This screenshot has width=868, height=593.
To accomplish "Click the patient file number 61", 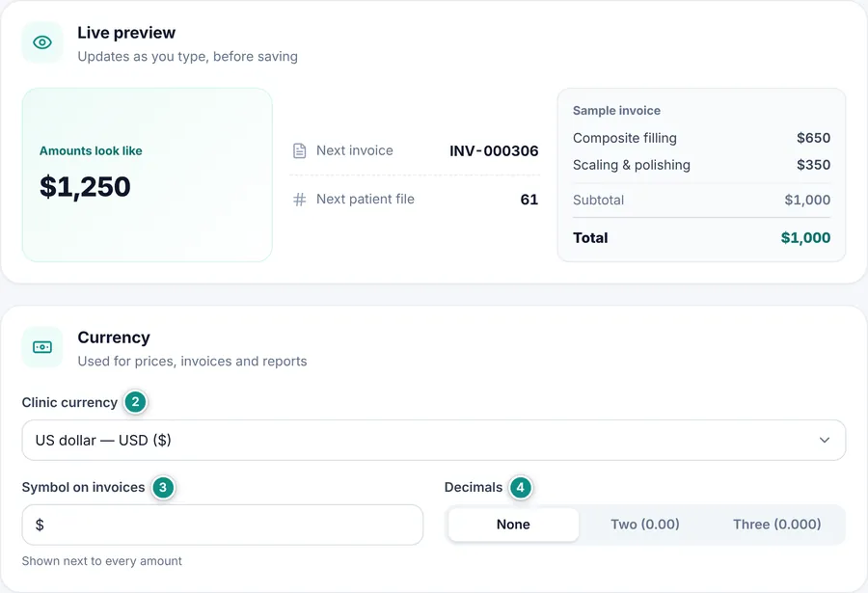I will [x=529, y=200].
